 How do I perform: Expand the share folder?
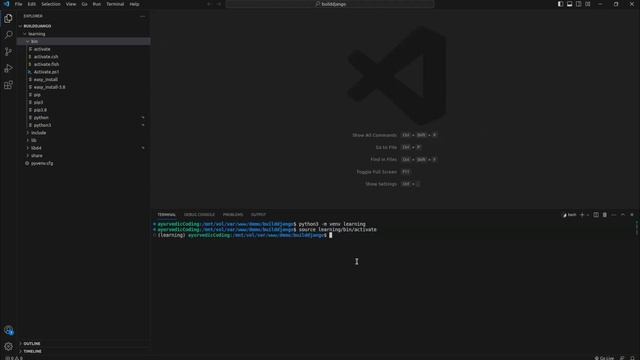(84, 156)
